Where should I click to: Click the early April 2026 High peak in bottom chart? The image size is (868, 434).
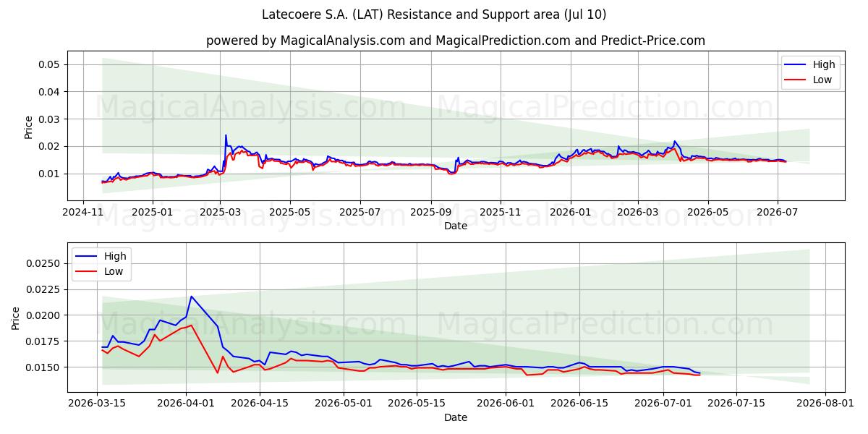point(191,296)
